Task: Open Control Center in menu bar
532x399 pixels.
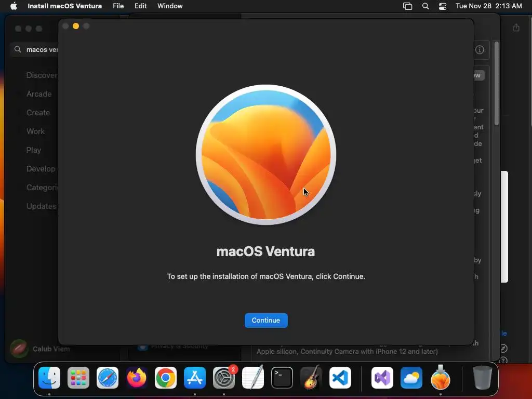Action: (x=443, y=6)
